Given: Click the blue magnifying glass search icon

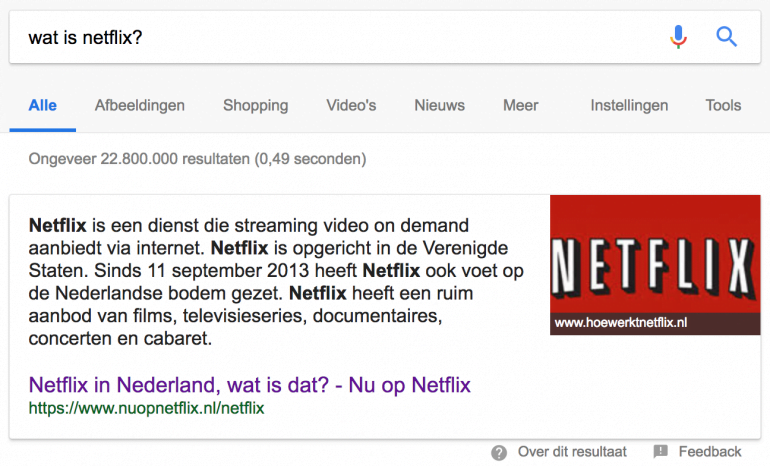Looking at the screenshot, I should [x=727, y=37].
